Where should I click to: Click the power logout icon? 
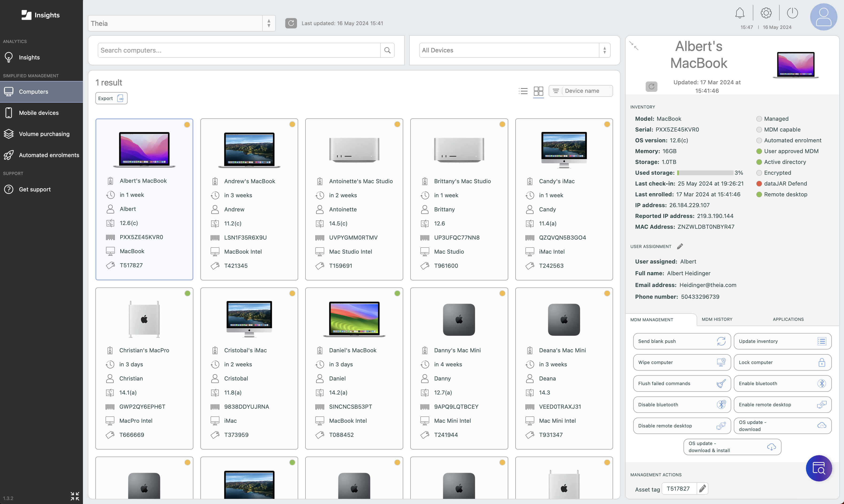click(792, 13)
